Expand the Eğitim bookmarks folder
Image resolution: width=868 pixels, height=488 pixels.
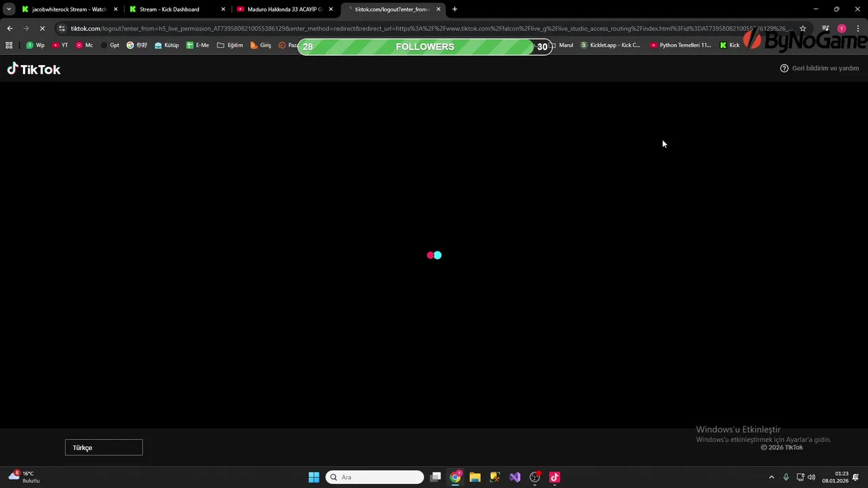pyautogui.click(x=230, y=45)
